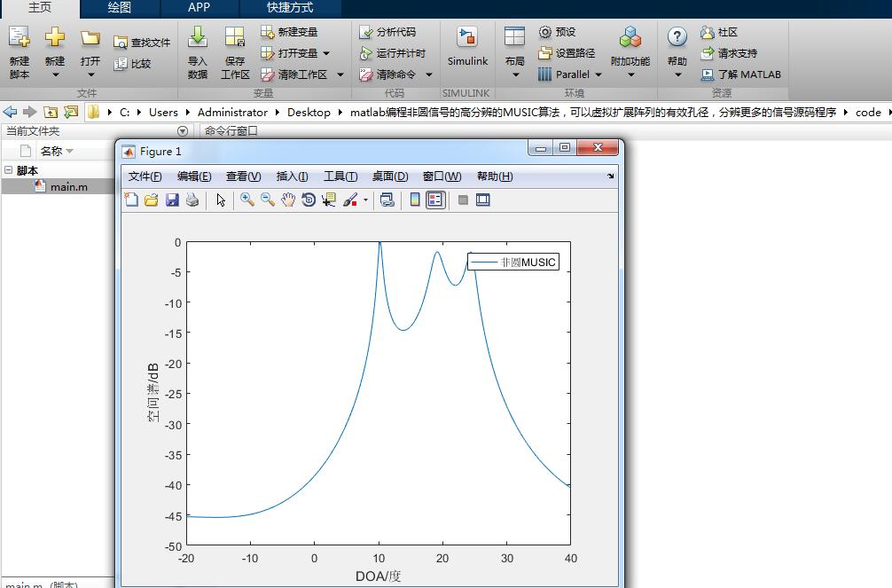The image size is (892, 588).
Task: Switch to the 快捷方式 ribbon tab
Action: coord(290,8)
